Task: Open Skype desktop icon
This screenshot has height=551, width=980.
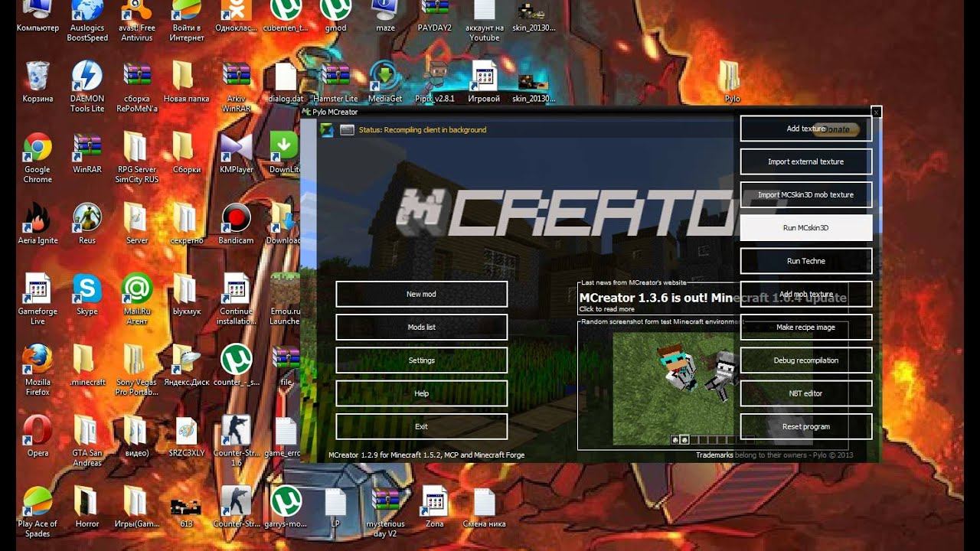Action: 87,295
